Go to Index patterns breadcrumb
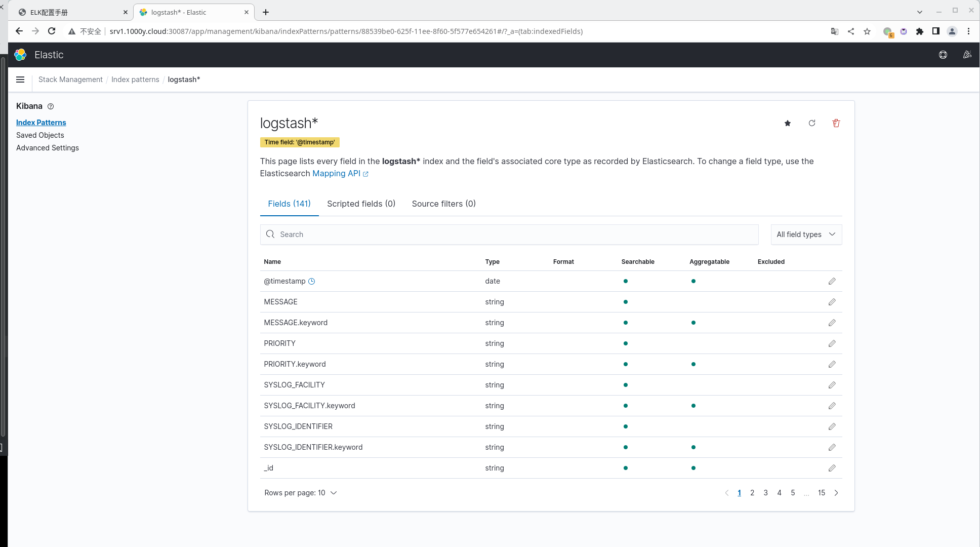 point(135,80)
